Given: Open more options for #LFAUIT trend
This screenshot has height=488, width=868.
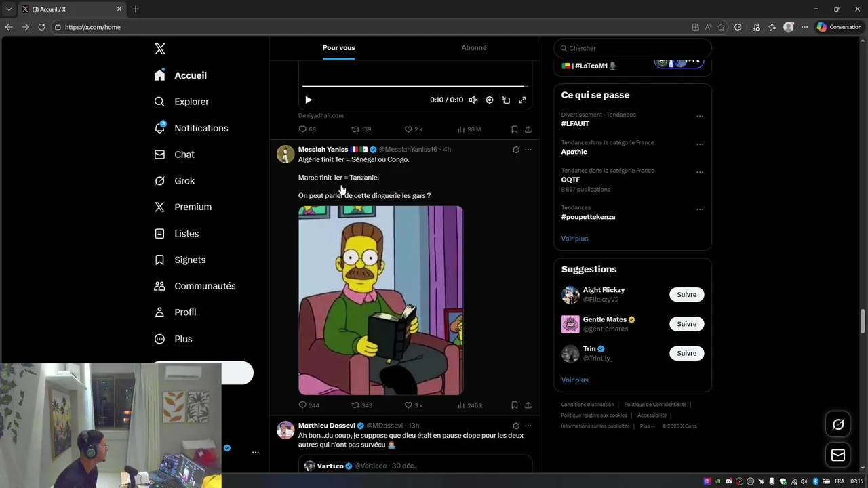Looking at the screenshot, I should click(x=700, y=116).
